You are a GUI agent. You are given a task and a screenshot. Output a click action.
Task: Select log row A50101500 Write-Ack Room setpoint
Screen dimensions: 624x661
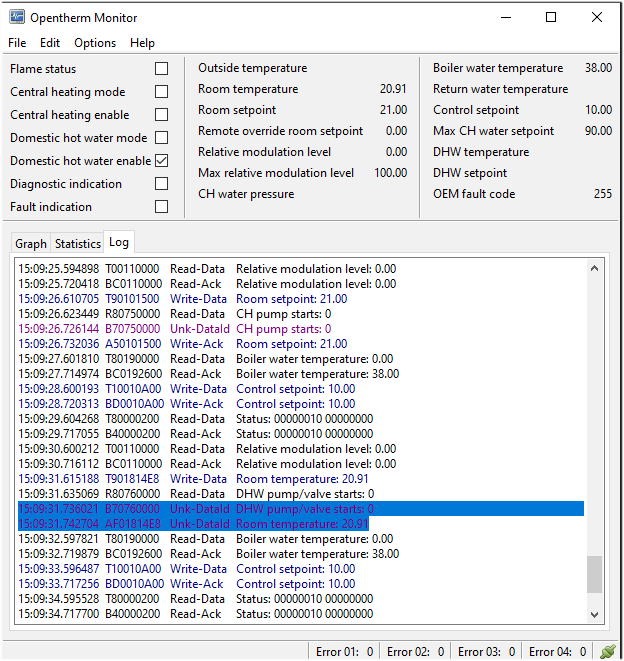coord(301,344)
